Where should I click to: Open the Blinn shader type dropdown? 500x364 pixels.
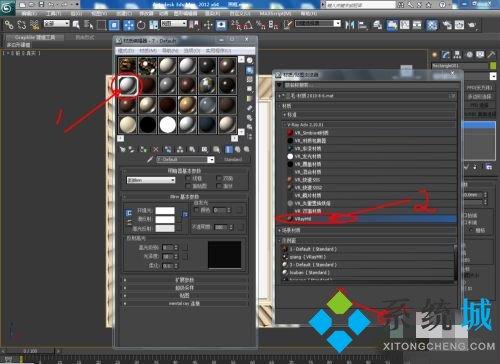[151, 180]
